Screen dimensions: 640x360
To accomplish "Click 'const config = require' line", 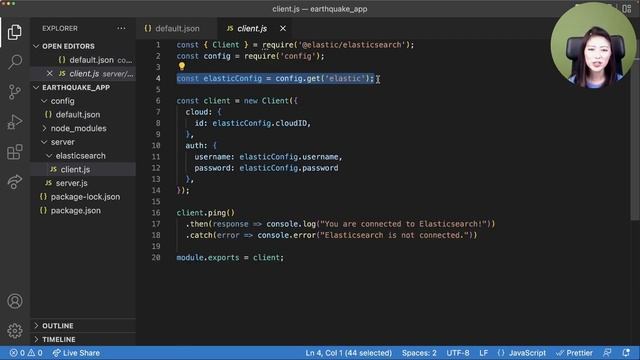I will (250, 56).
